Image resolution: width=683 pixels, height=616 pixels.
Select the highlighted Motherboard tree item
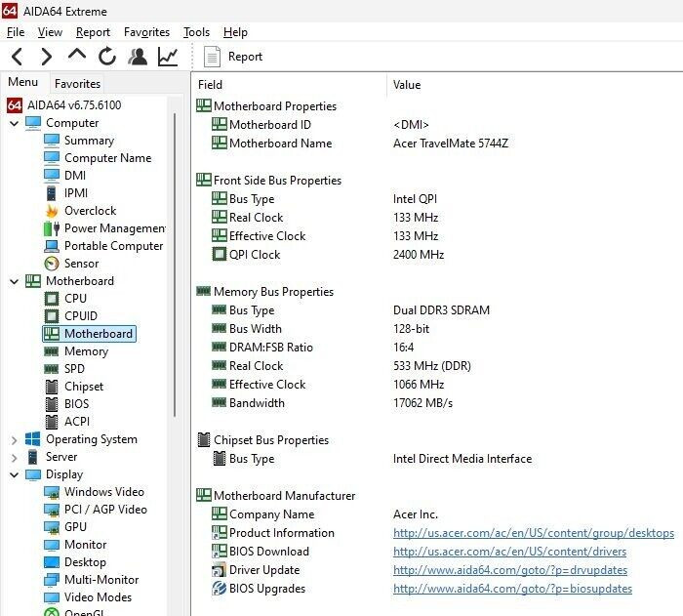point(90,334)
